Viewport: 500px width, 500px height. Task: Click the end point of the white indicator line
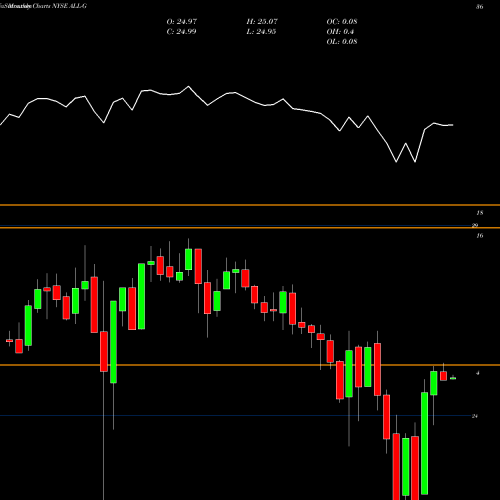(x=453, y=125)
